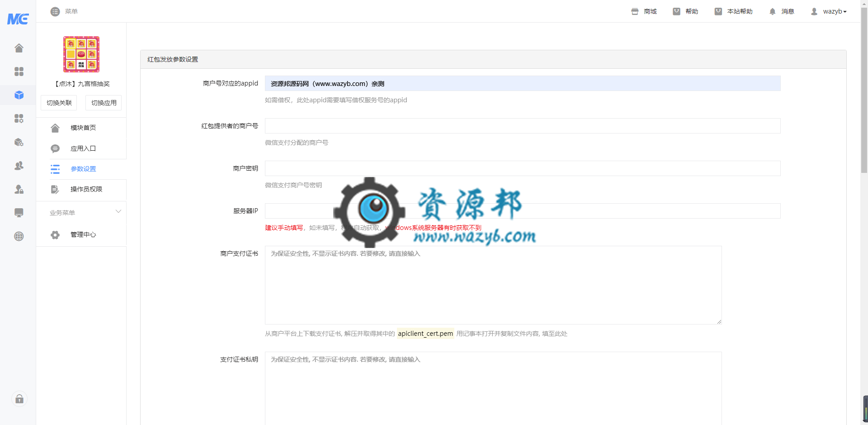Viewport: 868px width, 425px height.
Task: Click the 微信支付分配的商户号 hint text
Action: tap(297, 143)
